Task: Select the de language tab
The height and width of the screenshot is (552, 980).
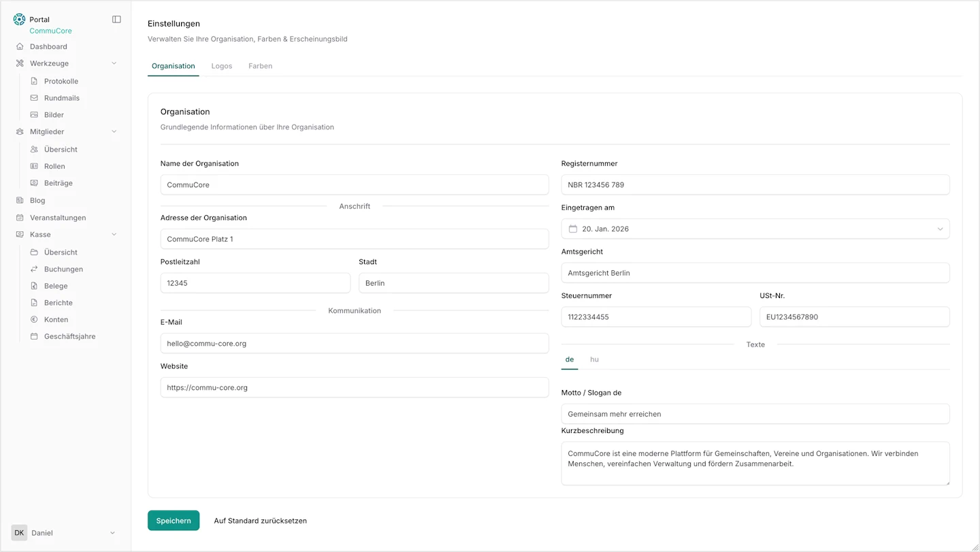Action: click(570, 359)
